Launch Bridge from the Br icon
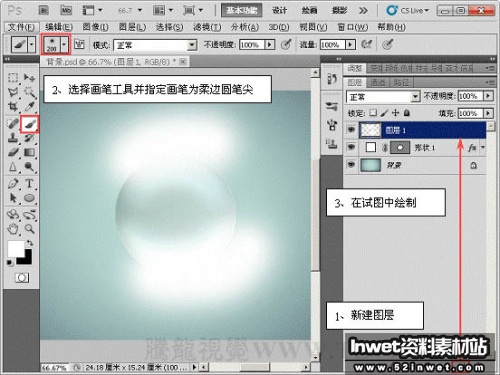 (x=44, y=10)
